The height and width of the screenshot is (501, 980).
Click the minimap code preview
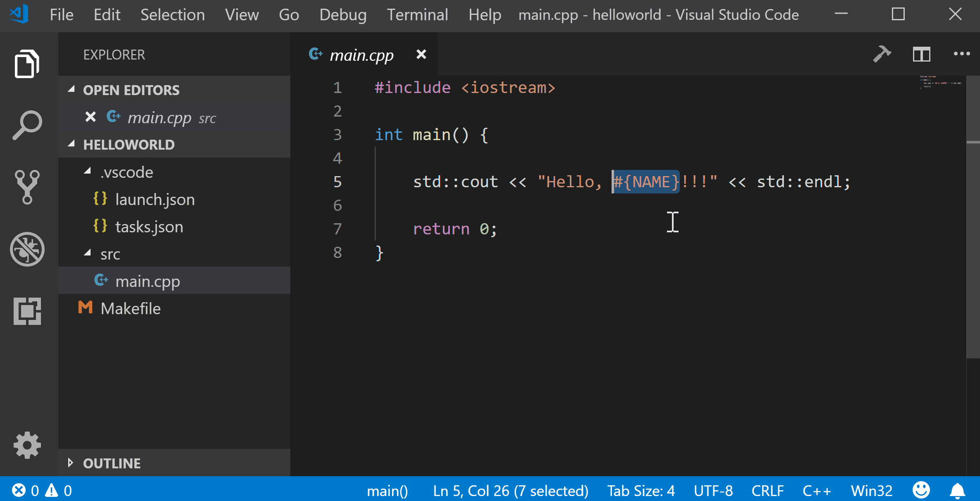[941, 82]
